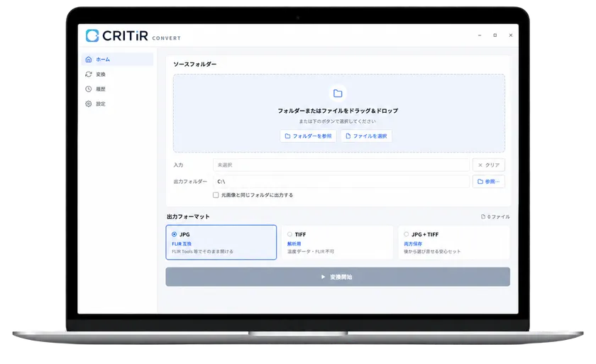Close the CRITiR Convert window
Screen dimensions: 596x364
coord(510,35)
